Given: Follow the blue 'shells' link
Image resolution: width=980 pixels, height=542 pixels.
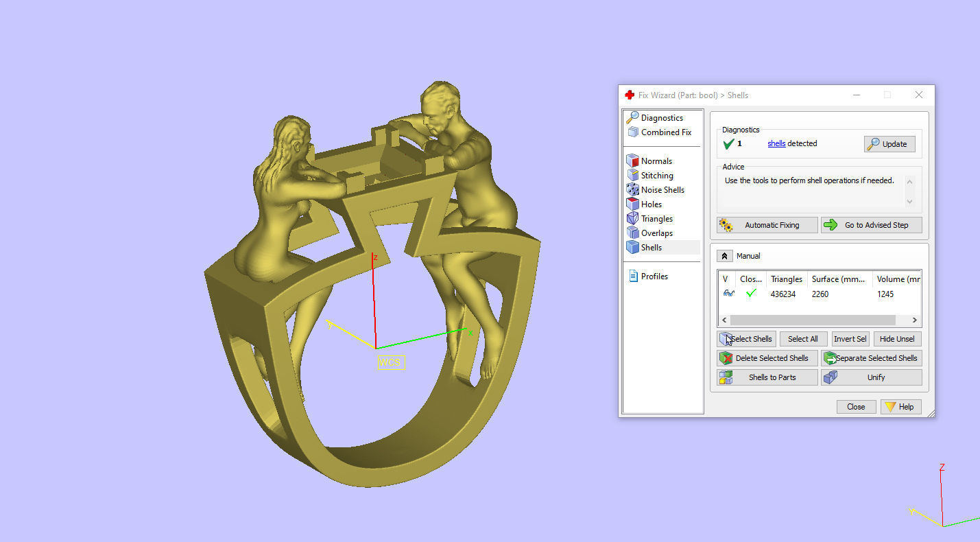Looking at the screenshot, I should (776, 143).
